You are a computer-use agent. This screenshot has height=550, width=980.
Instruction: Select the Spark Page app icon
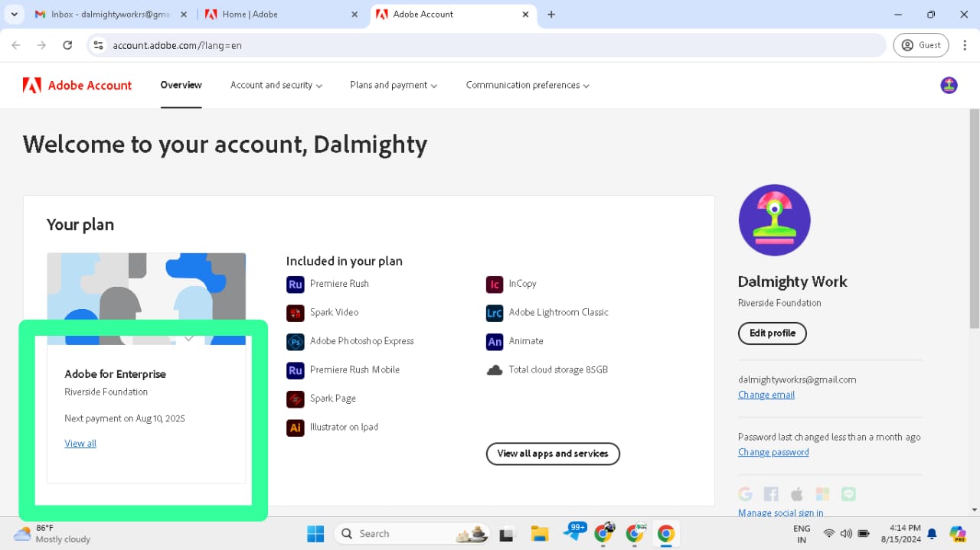coord(295,399)
